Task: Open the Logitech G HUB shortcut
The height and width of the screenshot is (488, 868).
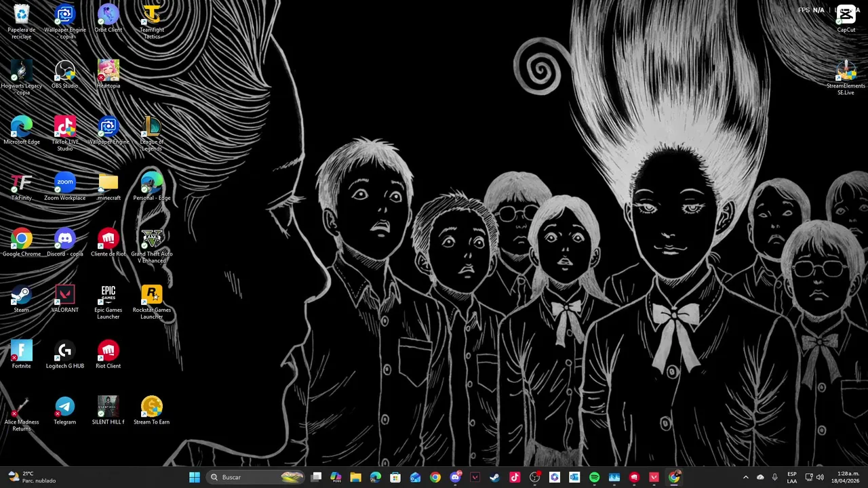Action: pos(65,355)
